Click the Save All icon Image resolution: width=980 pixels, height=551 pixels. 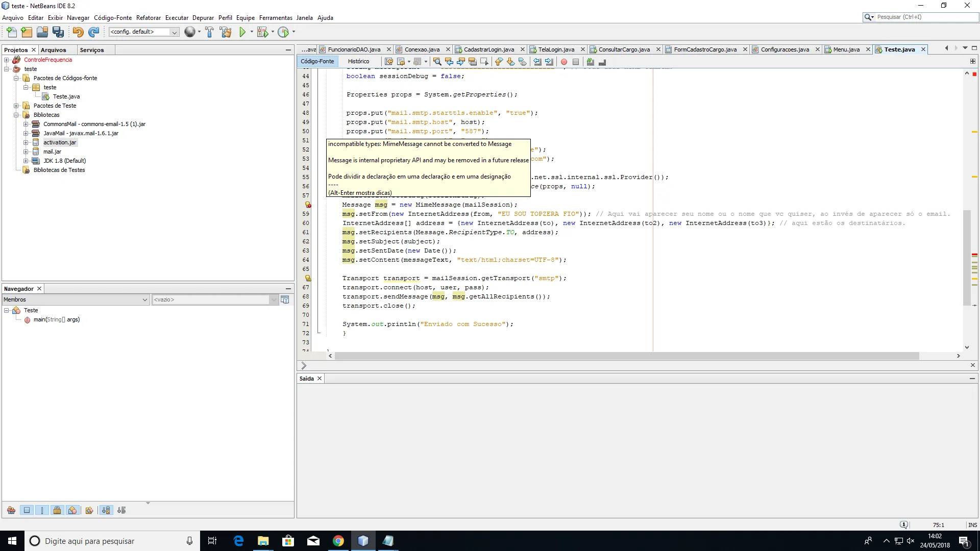58,32
